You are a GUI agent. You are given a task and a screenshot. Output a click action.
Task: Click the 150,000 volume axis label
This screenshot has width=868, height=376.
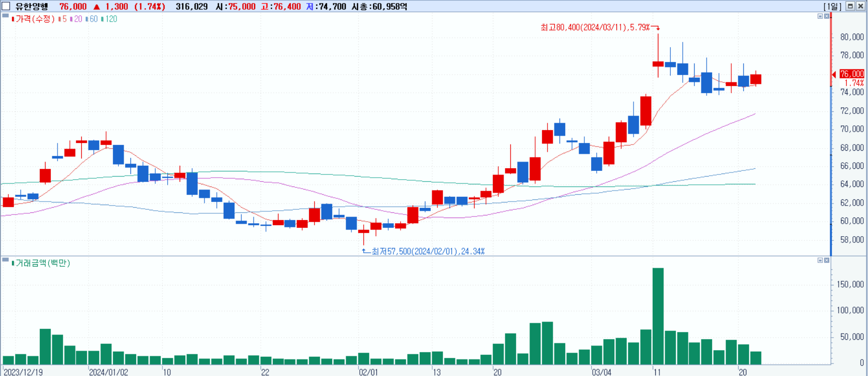(850, 284)
